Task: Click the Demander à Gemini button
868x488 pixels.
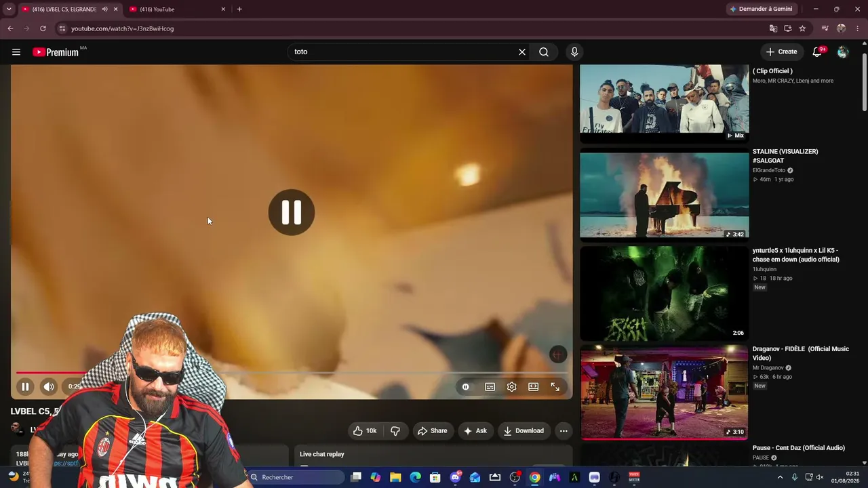Action: coord(761,9)
